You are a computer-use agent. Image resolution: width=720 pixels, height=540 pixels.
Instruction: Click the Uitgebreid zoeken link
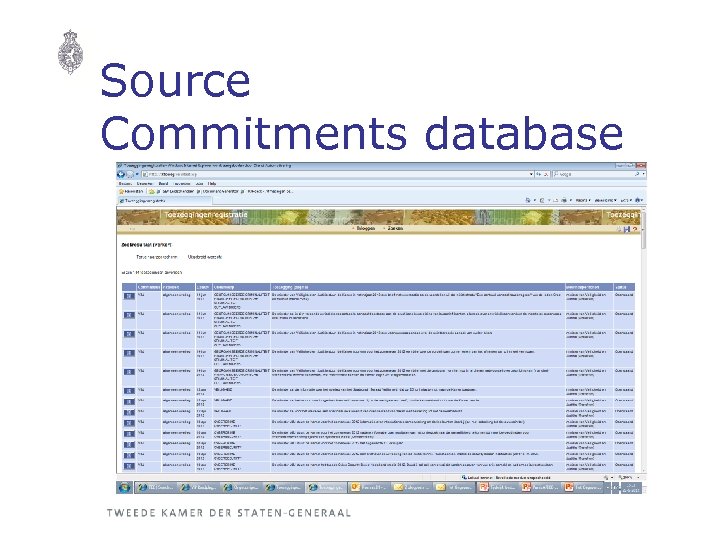point(205,257)
